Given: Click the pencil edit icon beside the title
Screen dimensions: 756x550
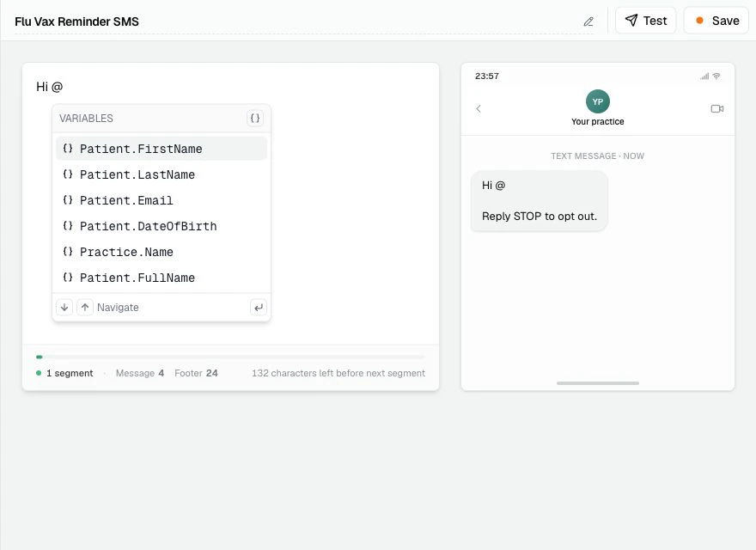Looking at the screenshot, I should pyautogui.click(x=588, y=21).
